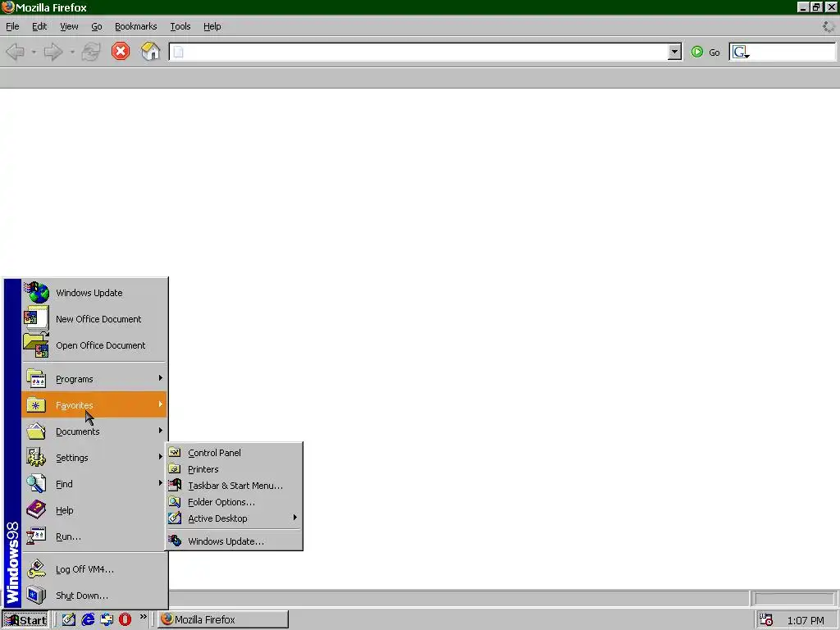The height and width of the screenshot is (630, 840).
Task: Expand hidden quick launch items chevron
Action: coord(143,617)
